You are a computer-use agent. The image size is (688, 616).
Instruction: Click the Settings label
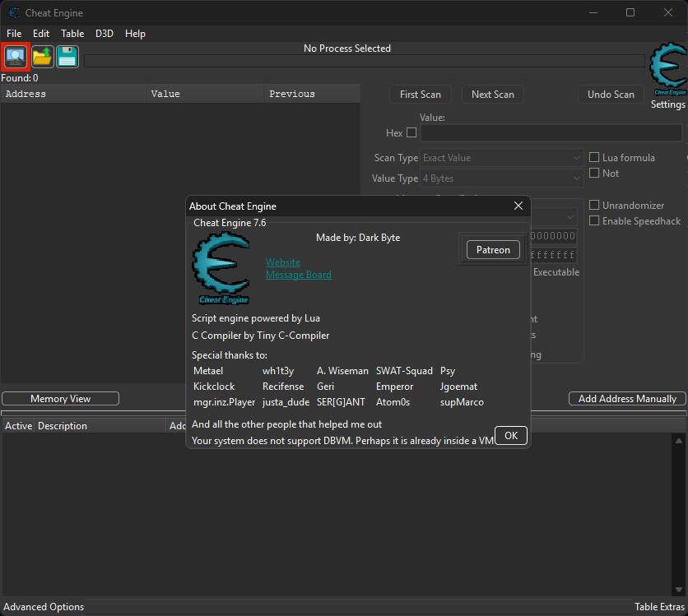coord(667,104)
